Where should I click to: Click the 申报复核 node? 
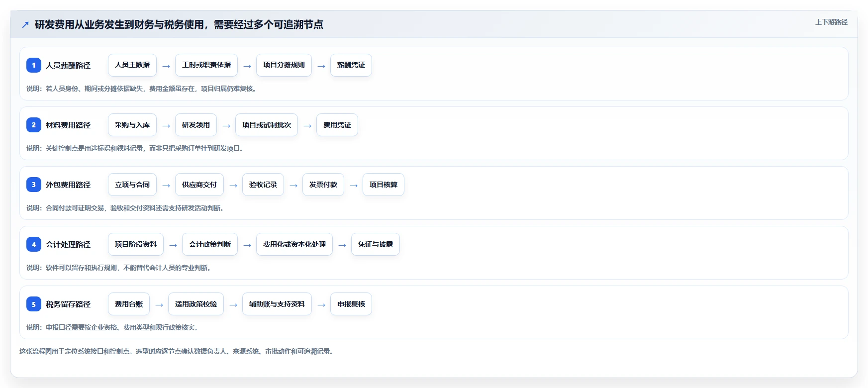click(351, 304)
